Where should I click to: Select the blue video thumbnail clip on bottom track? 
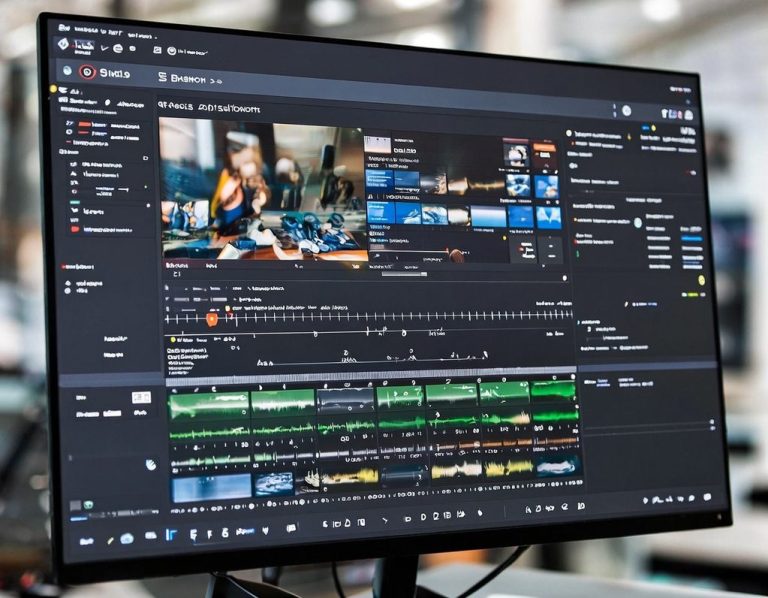pos(211,487)
